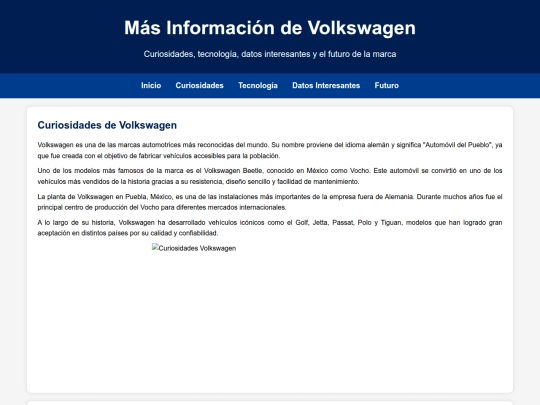Click the paragraph starting 'La planta de Volkswagen en Puebla'
The image size is (540, 405).
270,202
